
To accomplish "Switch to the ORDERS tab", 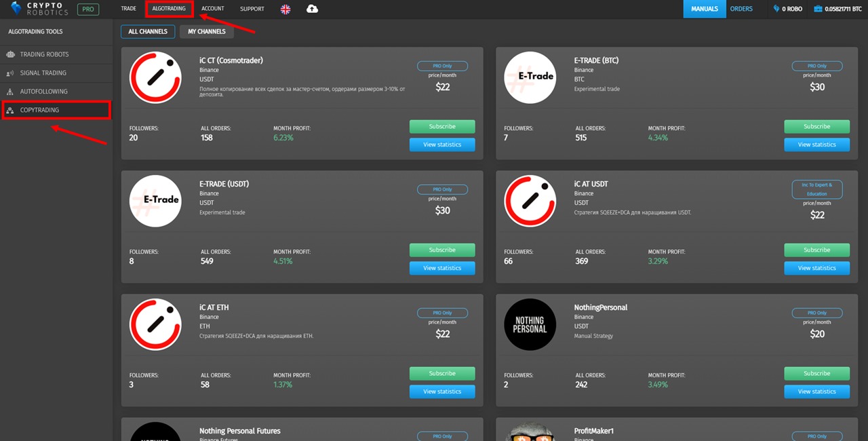I will tap(741, 9).
